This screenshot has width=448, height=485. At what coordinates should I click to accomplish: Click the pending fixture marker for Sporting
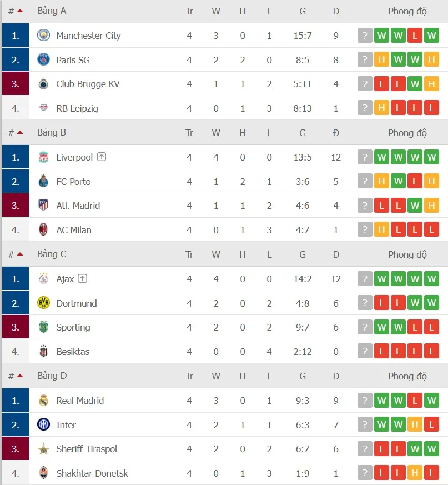click(x=365, y=327)
